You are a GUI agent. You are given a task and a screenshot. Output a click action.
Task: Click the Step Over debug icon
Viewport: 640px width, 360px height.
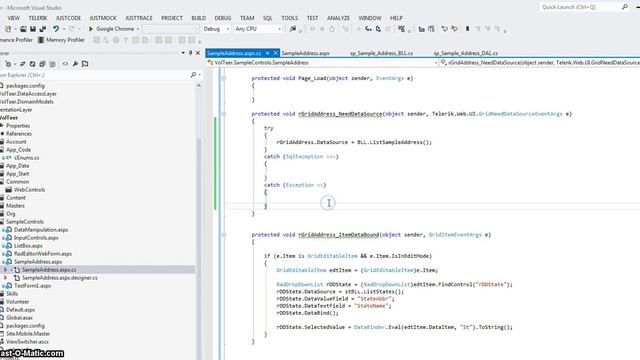point(378,29)
